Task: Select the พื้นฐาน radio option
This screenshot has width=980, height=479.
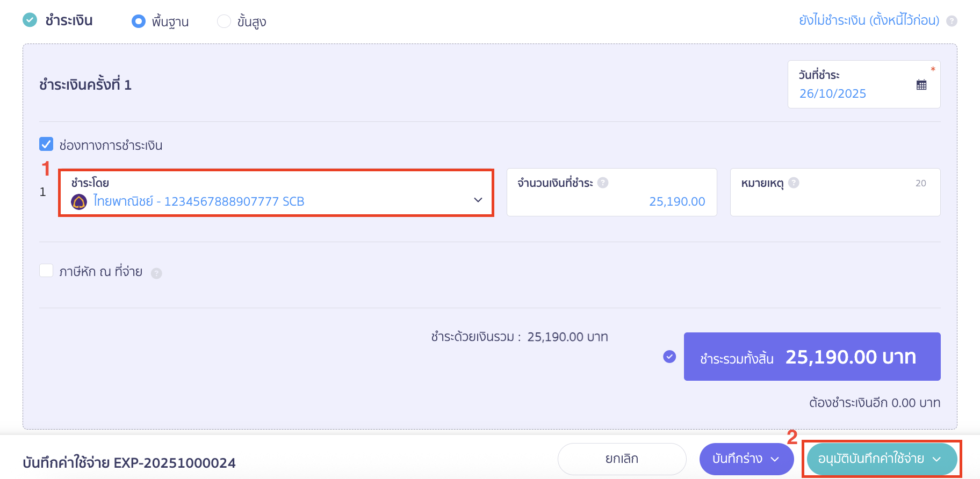Action: click(x=139, y=21)
